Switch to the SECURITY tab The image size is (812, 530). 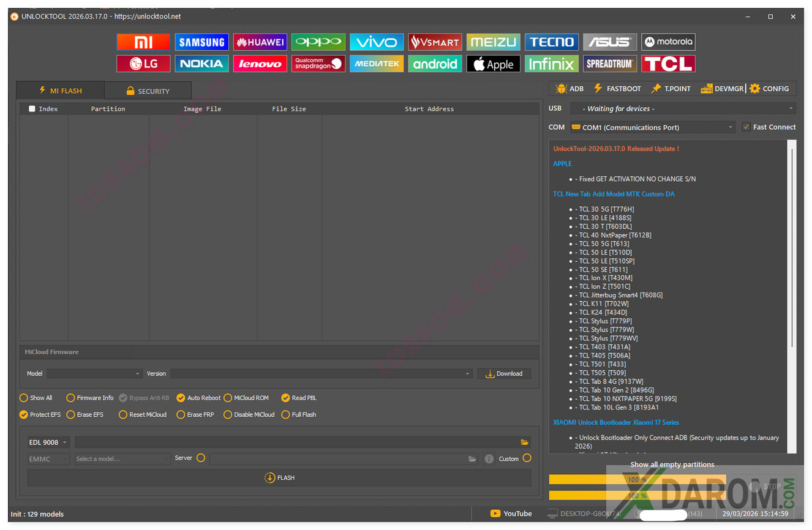pos(148,91)
